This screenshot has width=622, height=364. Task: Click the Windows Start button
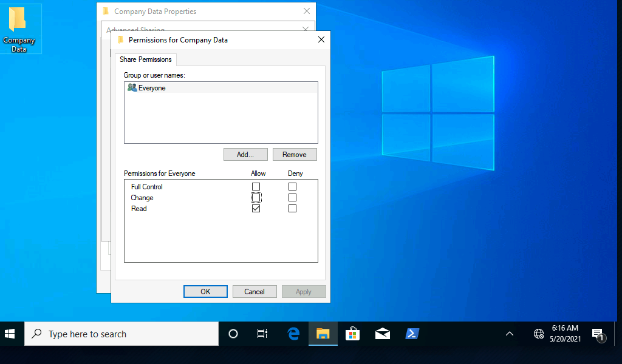click(x=10, y=334)
